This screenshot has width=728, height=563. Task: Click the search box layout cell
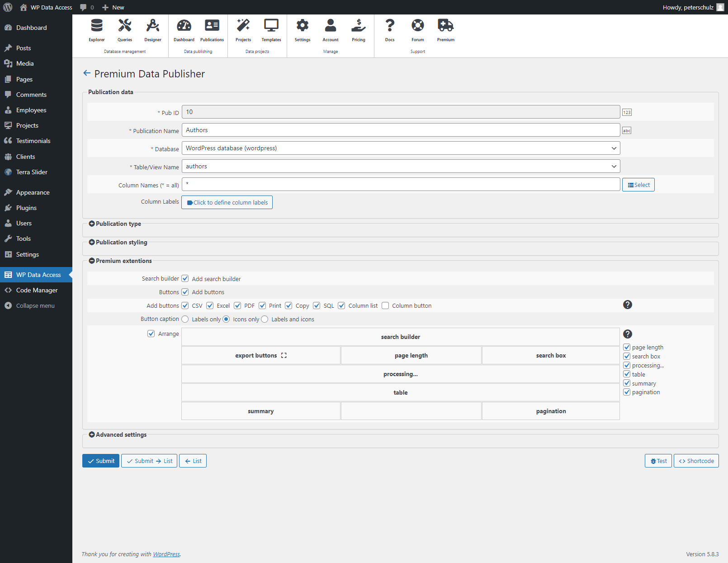551,355
